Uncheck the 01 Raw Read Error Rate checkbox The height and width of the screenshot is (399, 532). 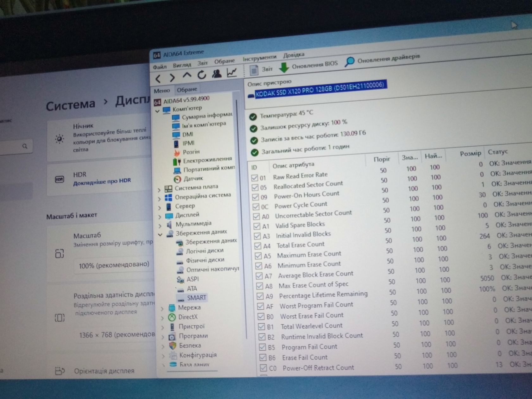[x=255, y=178]
